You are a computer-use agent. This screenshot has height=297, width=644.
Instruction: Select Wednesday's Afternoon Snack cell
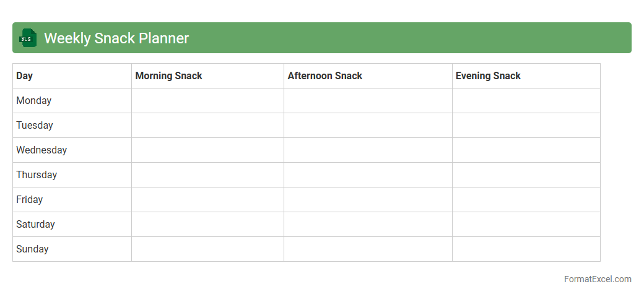pos(368,150)
